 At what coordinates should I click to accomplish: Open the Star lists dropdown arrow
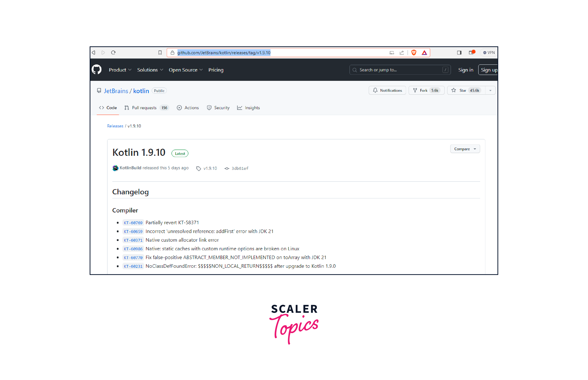click(x=490, y=90)
